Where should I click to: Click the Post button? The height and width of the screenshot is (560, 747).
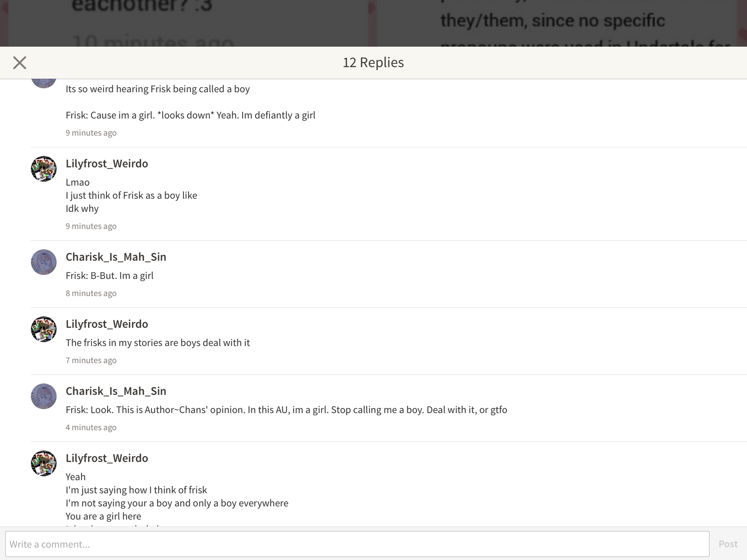click(x=728, y=544)
